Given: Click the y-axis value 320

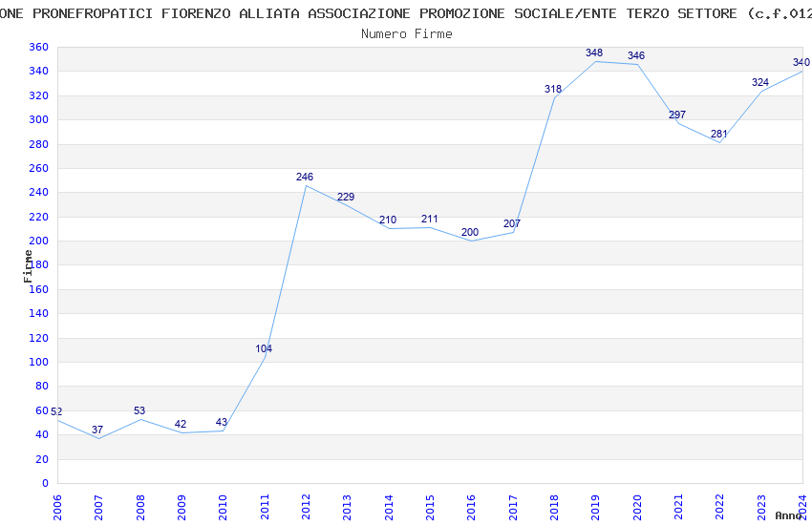Looking at the screenshot, I should point(39,95).
